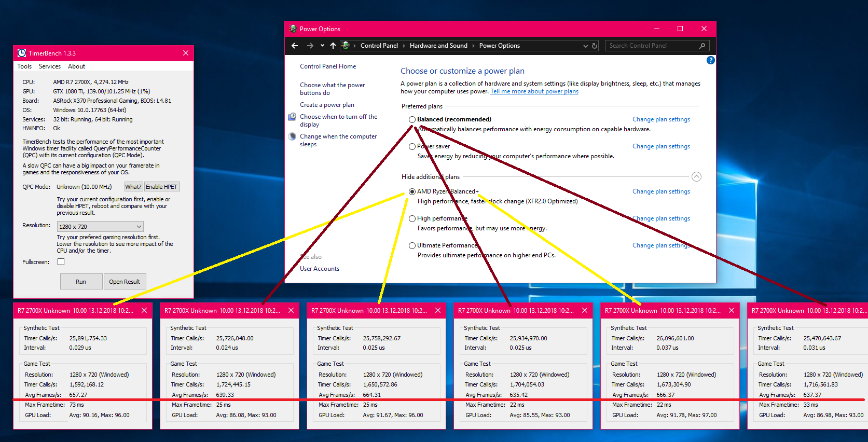Click the shield icon beside 'turn off the display'
Image resolution: width=868 pixels, height=442 pixels.
[292, 117]
